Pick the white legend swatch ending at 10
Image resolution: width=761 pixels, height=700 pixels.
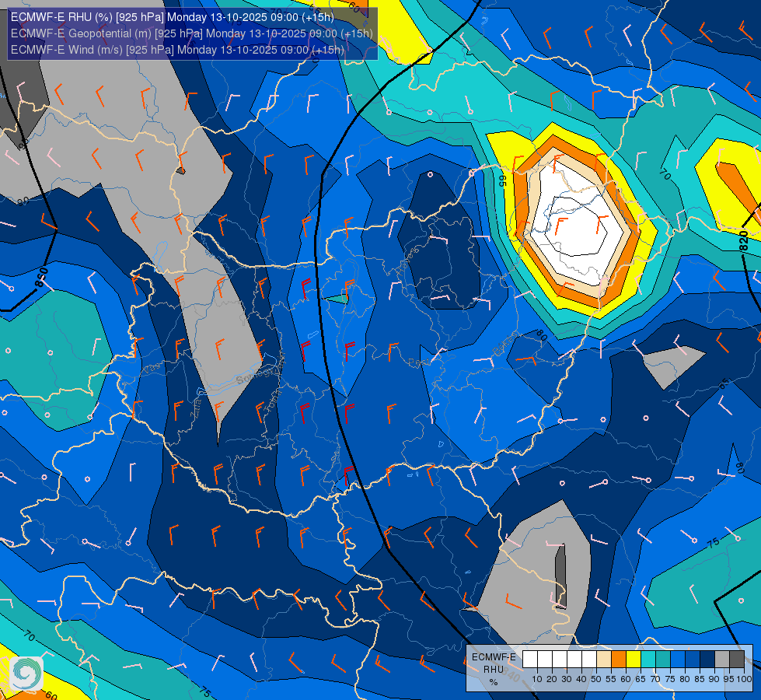tap(530, 660)
